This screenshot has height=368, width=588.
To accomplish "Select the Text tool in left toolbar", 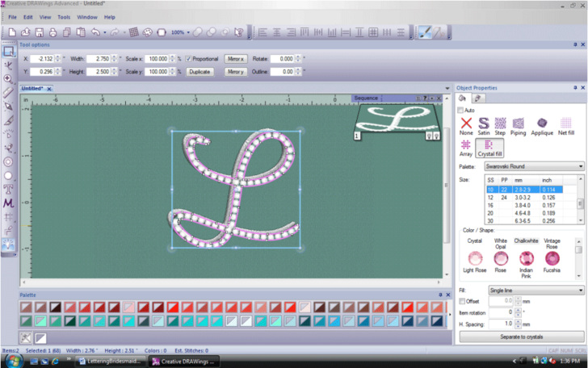I will (7, 189).
